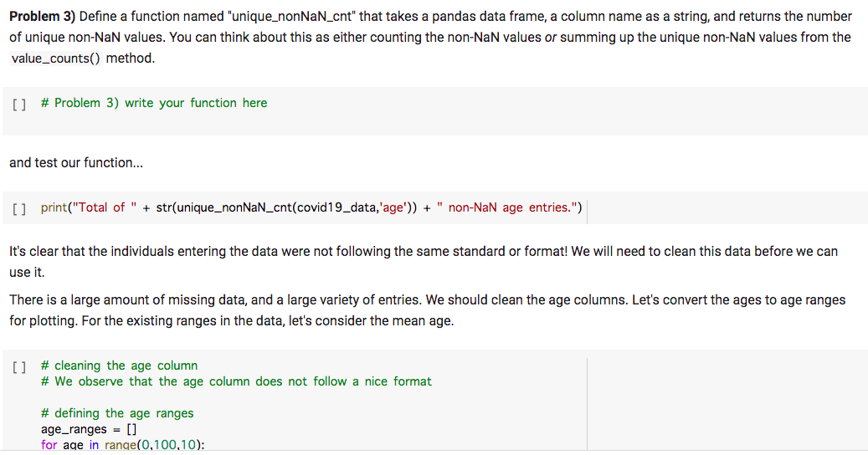The height and width of the screenshot is (455, 868).
Task: Click the 'There is a large amount of missing data' paragraph
Action: (428, 310)
